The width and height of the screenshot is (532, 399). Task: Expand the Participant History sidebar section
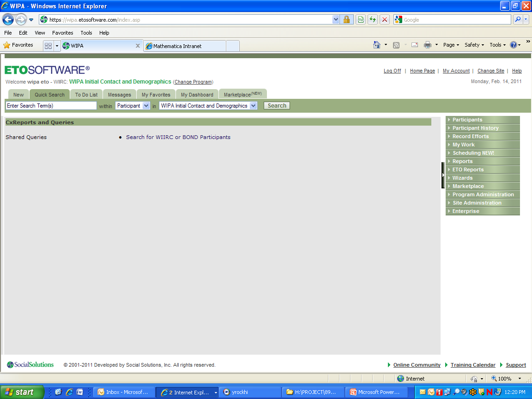pos(483,128)
